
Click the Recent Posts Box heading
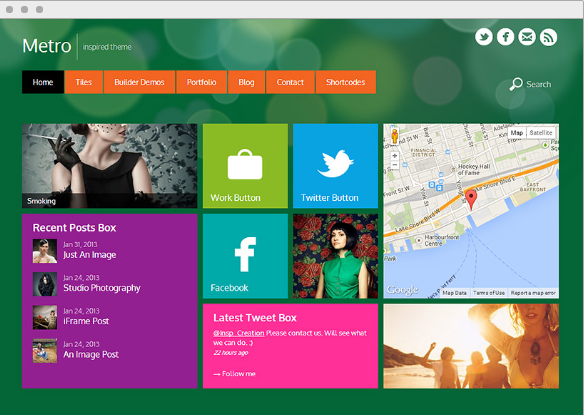coord(74,228)
